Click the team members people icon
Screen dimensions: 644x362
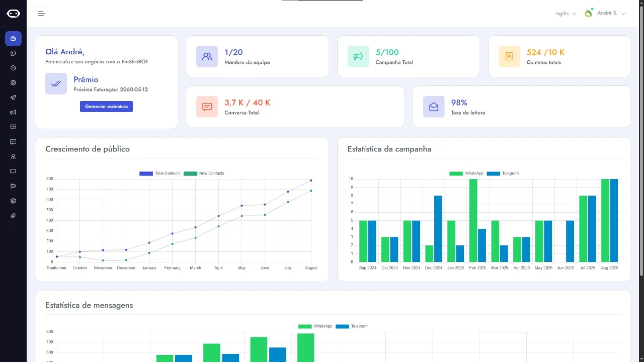tap(207, 56)
